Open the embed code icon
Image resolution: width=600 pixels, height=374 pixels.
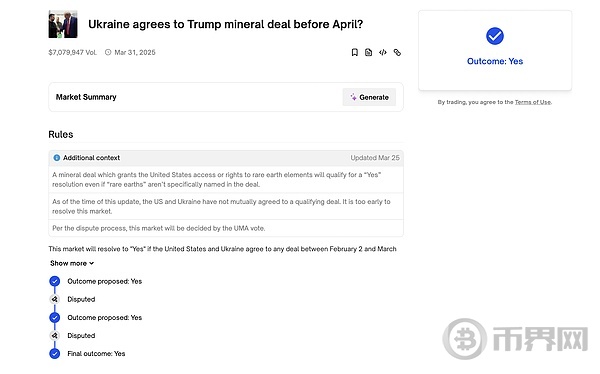[x=383, y=52]
